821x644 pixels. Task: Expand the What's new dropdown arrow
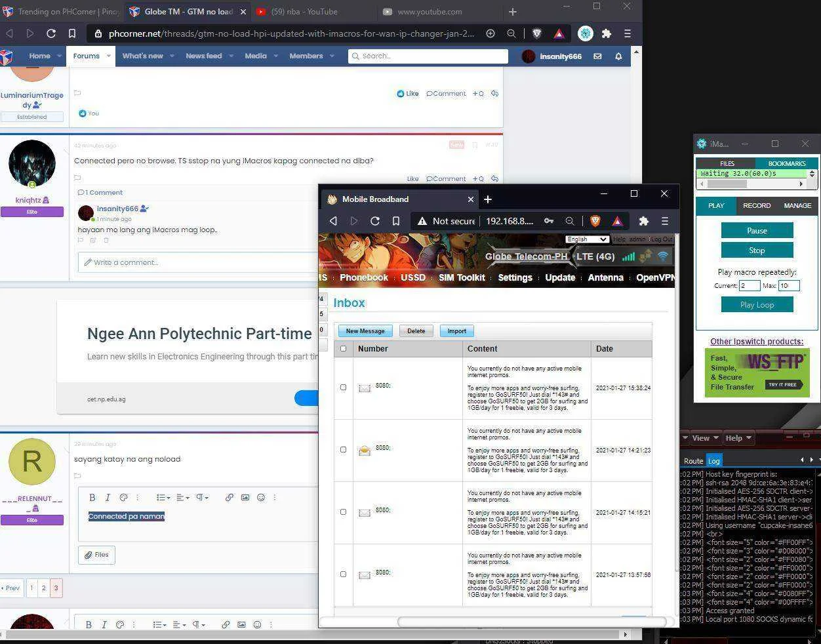pyautogui.click(x=172, y=56)
